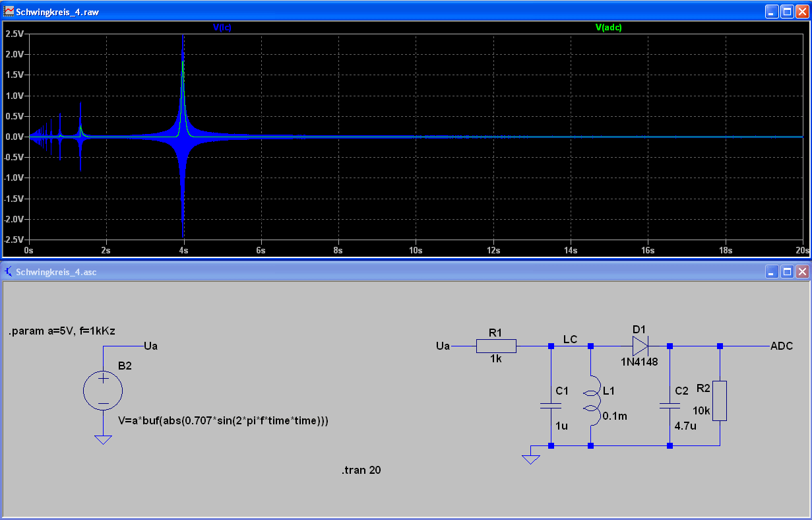Close the Schwingkreis_4.raw window
Image resolution: width=812 pixels, height=520 pixels.
pos(802,12)
